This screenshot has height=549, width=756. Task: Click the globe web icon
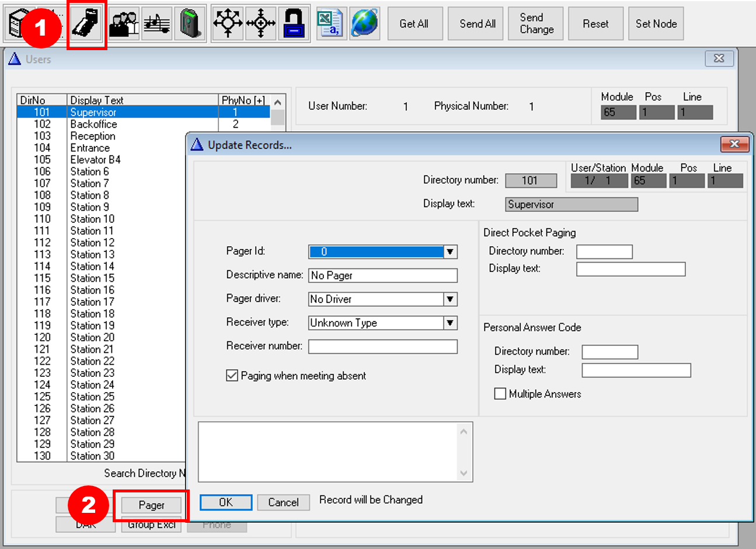365,24
